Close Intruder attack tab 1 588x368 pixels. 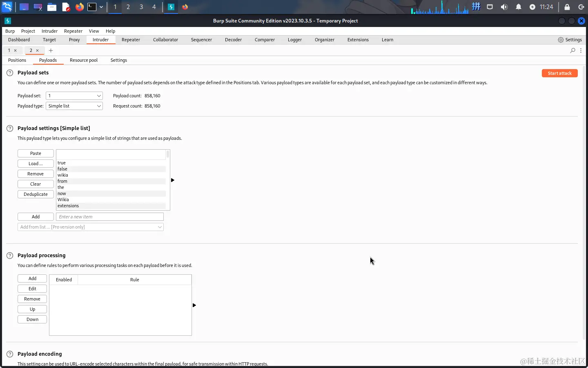[x=16, y=51]
